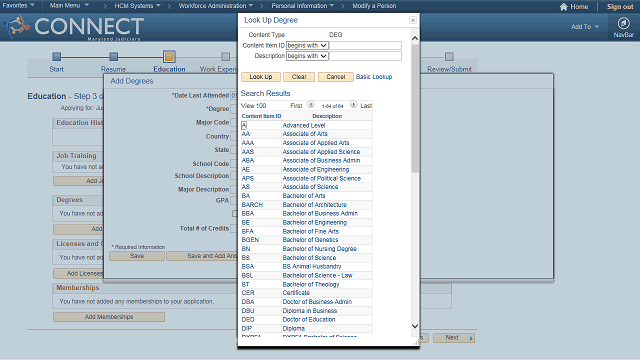Sort by Content Item ID column header
640x360 pixels.
click(x=261, y=116)
